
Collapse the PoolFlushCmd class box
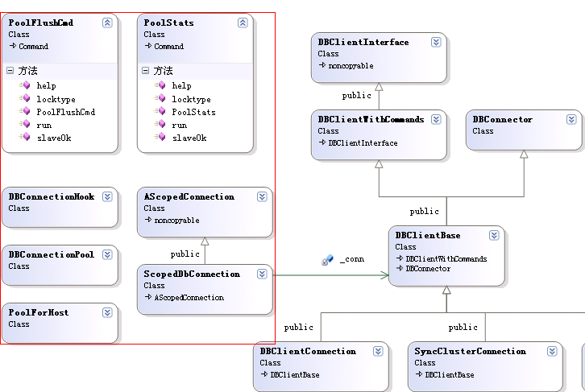pos(107,23)
